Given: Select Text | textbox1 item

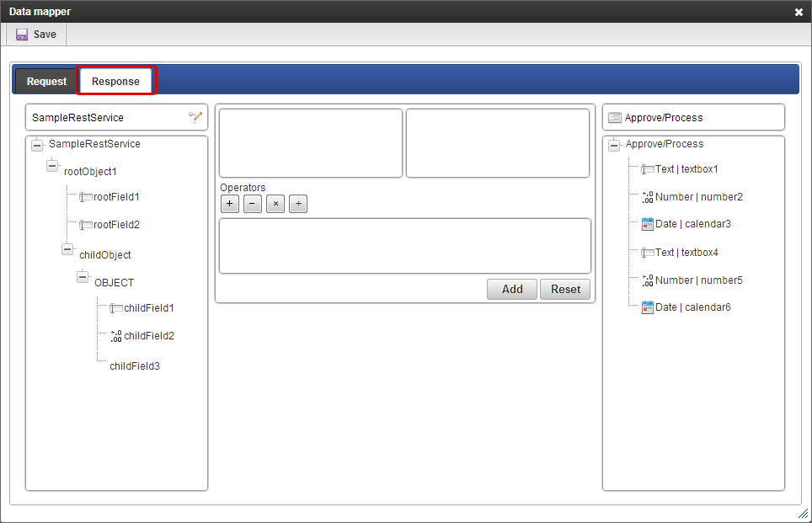Looking at the screenshot, I should pyautogui.click(x=686, y=169).
